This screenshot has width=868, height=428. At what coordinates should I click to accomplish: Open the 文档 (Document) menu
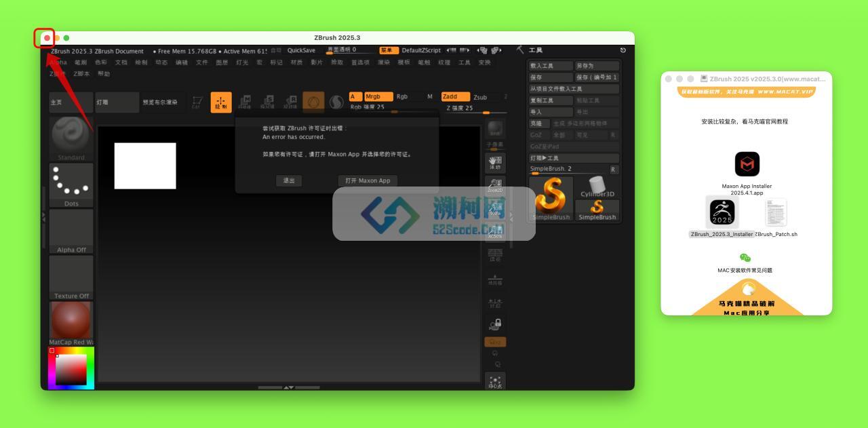point(121,62)
